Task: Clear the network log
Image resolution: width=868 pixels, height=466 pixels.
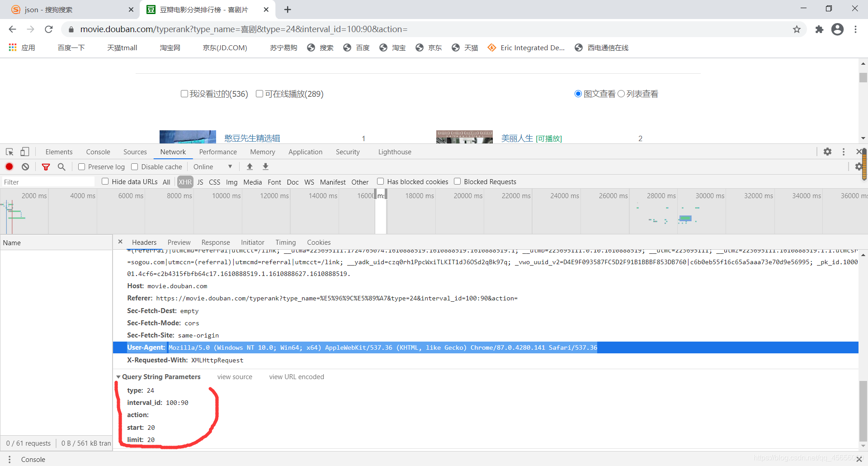Action: 25,167
